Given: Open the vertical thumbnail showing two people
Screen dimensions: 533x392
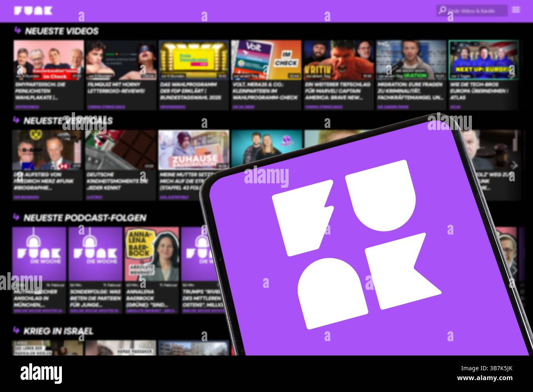Looking at the screenshot, I should pyautogui.click(x=266, y=148).
